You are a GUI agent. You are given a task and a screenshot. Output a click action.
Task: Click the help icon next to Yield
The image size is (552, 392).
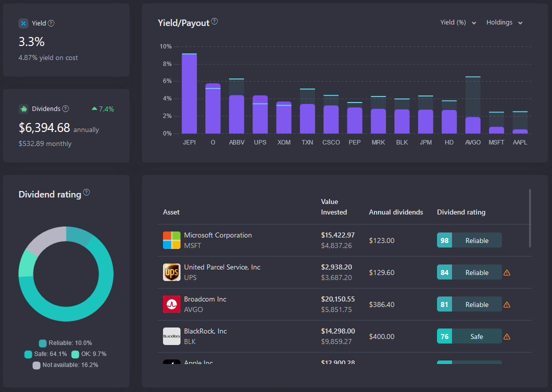(x=51, y=23)
